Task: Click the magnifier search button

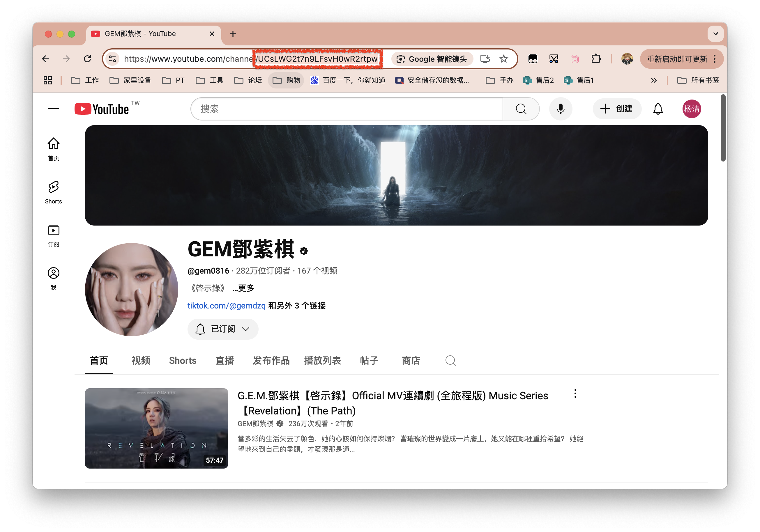Action: point(521,109)
